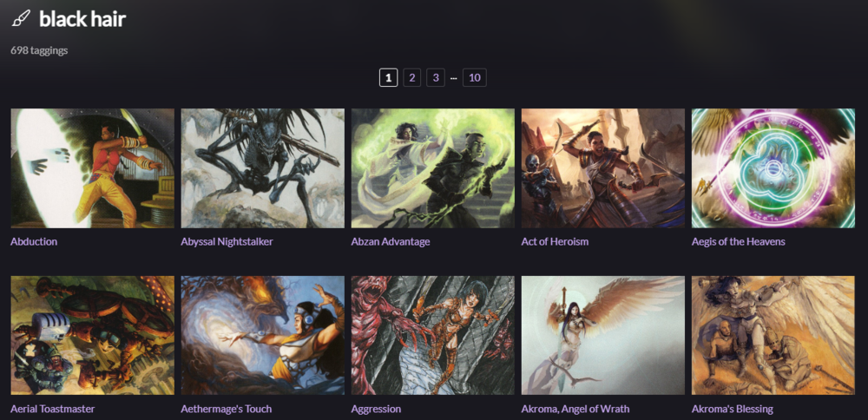Select current page 1 button
This screenshot has width=868, height=420.
pyautogui.click(x=389, y=77)
